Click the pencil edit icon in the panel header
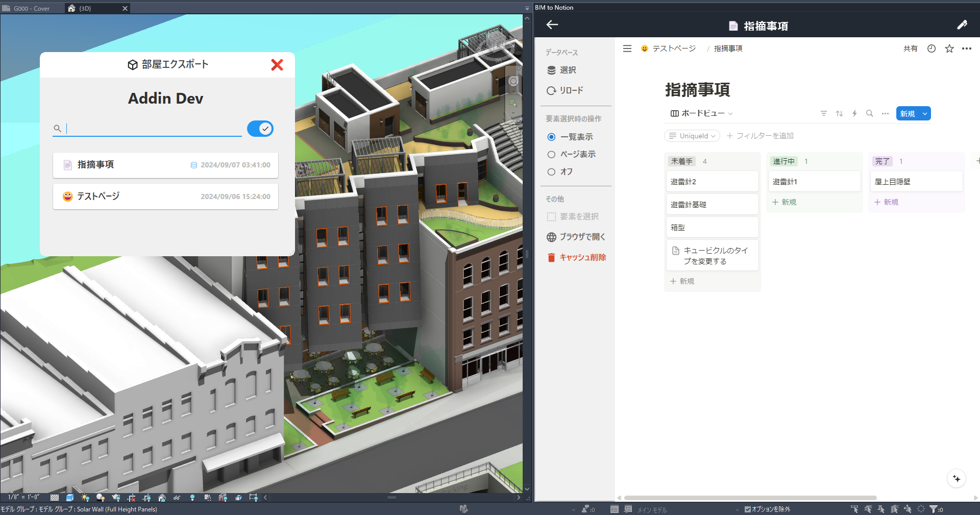Screen dimensions: 980x515 click(x=962, y=25)
